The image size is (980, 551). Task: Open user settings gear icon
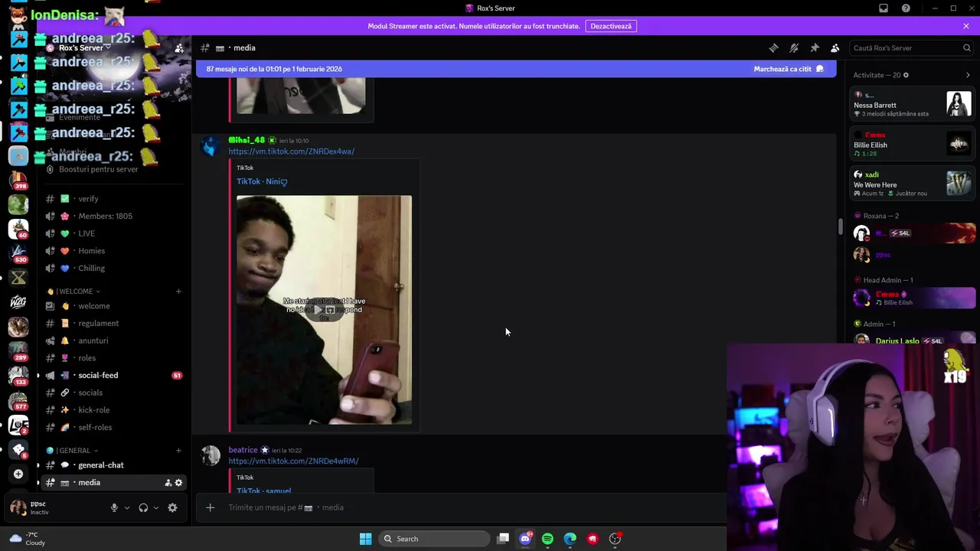(x=172, y=507)
